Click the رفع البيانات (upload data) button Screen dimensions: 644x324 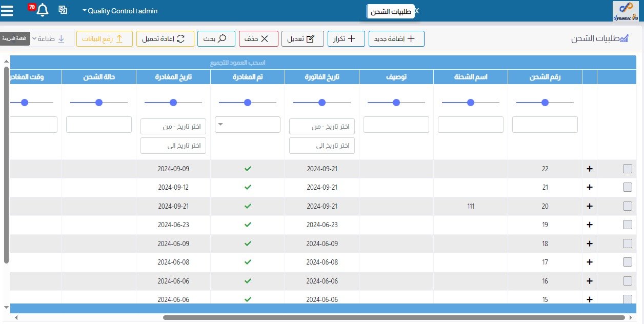tap(105, 39)
